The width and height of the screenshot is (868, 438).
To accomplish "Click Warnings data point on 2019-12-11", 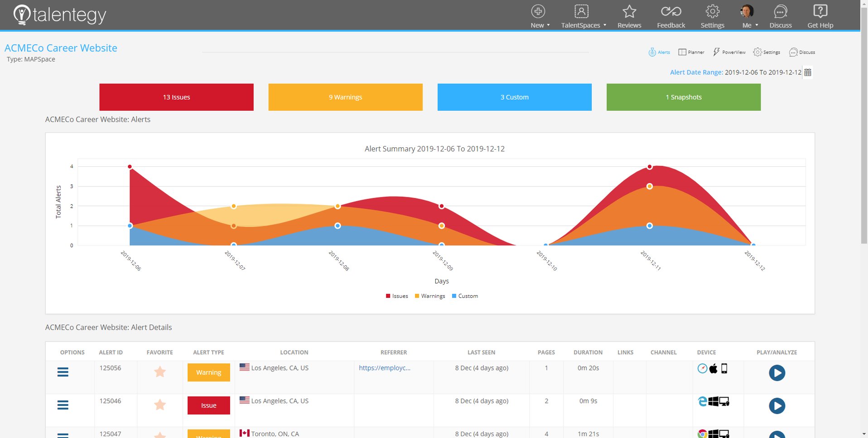I will coord(650,186).
